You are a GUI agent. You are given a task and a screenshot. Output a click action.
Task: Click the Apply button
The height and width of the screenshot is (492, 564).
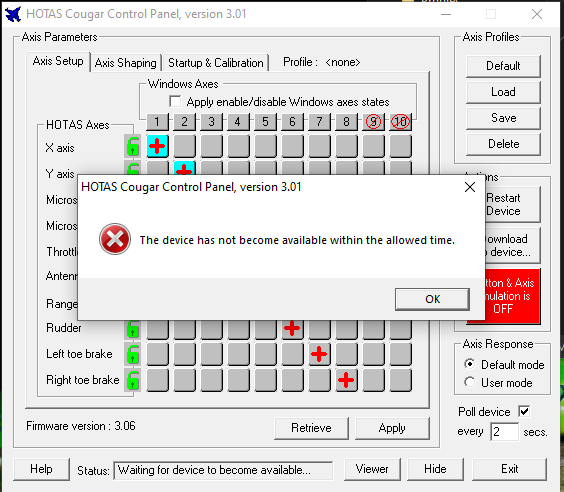392,428
